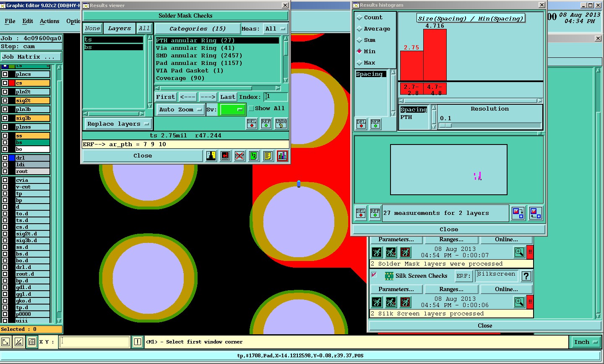Image resolution: width=604 pixels, height=364 pixels.
Task: Click the red pin on black icon
Action: pyautogui.click(x=225, y=156)
